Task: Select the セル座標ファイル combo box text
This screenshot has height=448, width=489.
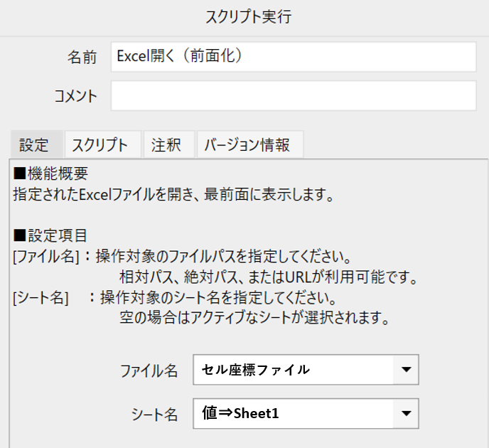Action: click(x=256, y=370)
